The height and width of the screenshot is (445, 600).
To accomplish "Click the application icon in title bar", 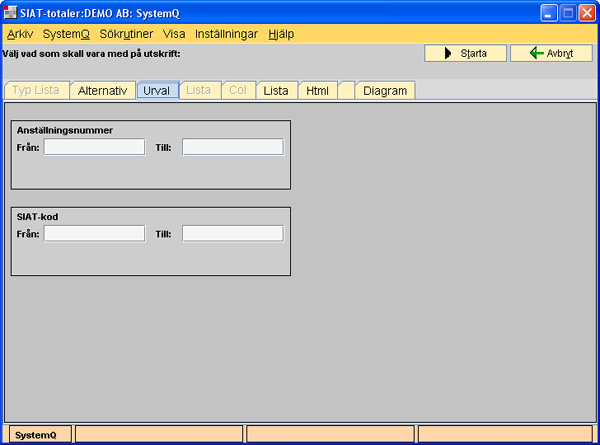I will [x=11, y=12].
